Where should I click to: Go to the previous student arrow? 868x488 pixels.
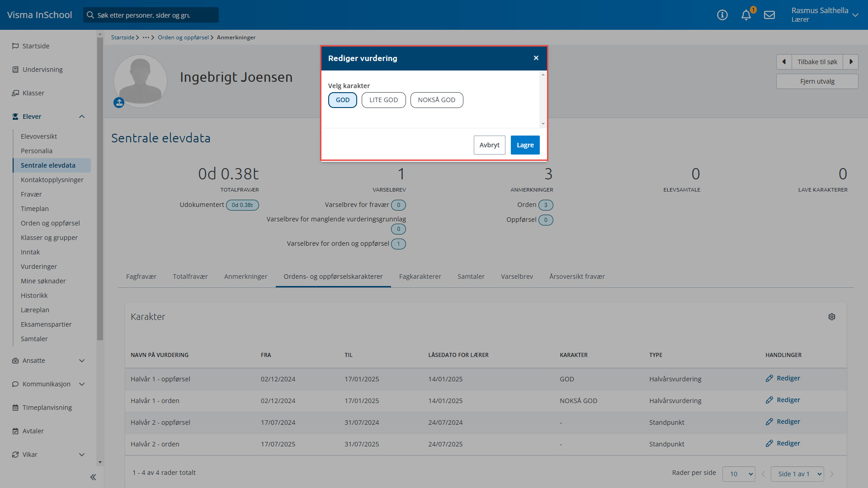point(784,62)
